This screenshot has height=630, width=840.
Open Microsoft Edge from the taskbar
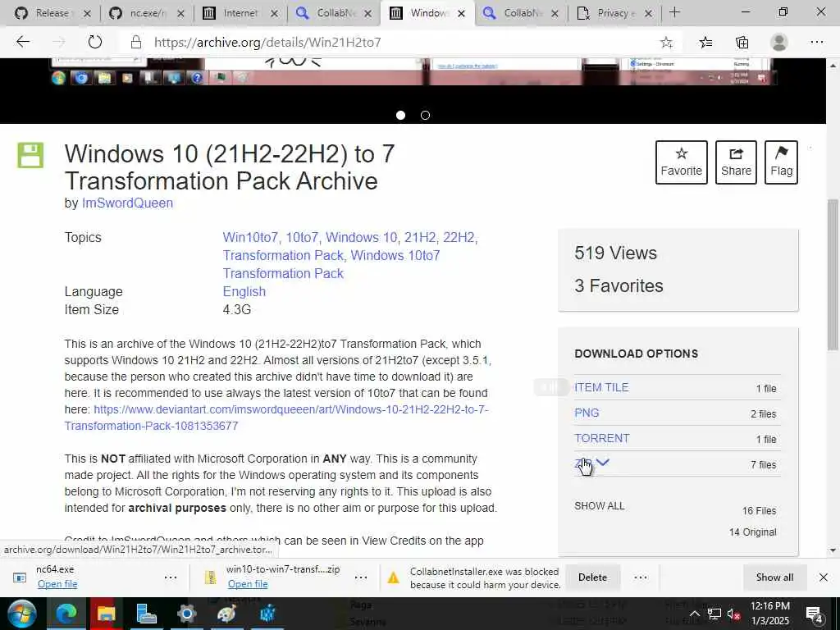click(x=66, y=614)
